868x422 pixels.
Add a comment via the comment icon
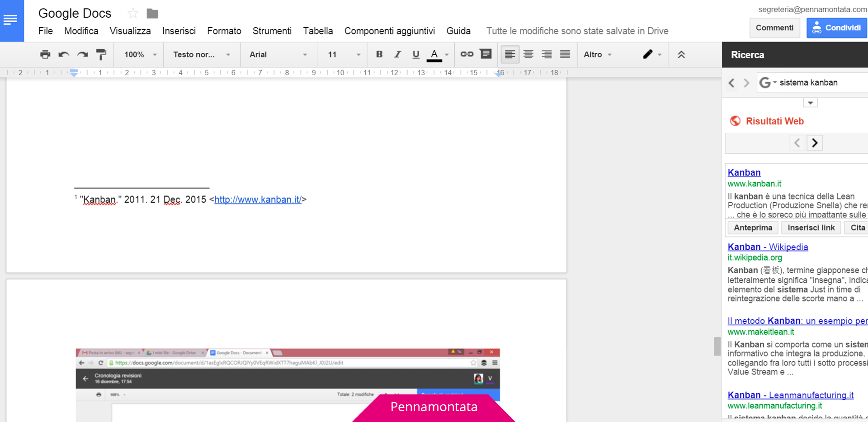point(486,54)
